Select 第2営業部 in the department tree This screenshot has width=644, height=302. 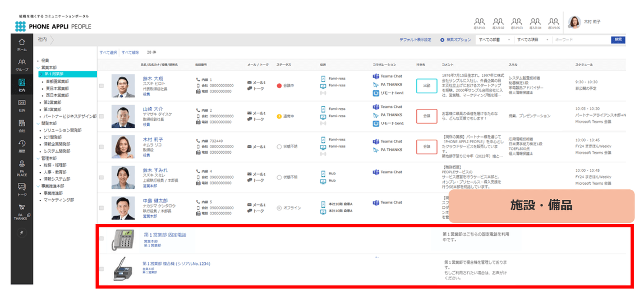pyautogui.click(x=53, y=102)
